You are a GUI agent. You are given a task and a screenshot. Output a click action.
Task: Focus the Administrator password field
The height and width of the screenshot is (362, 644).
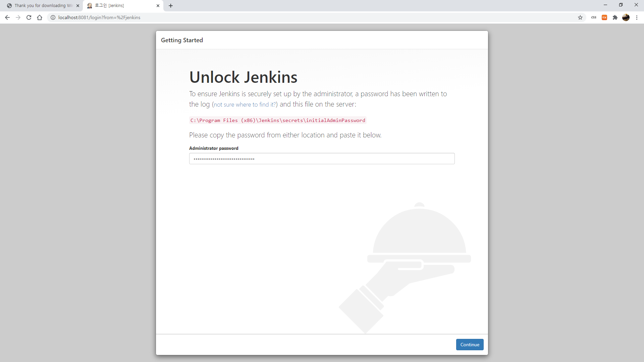[322, 159]
